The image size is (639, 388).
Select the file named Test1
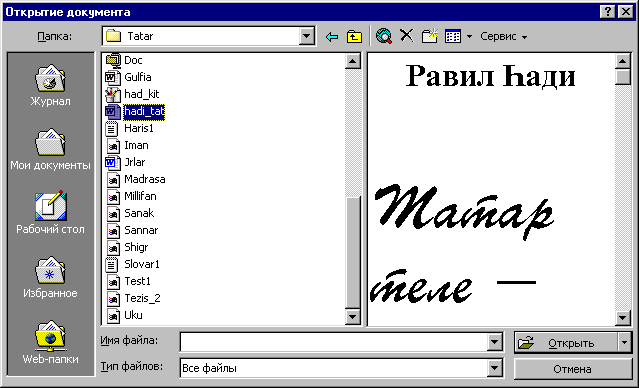[137, 281]
